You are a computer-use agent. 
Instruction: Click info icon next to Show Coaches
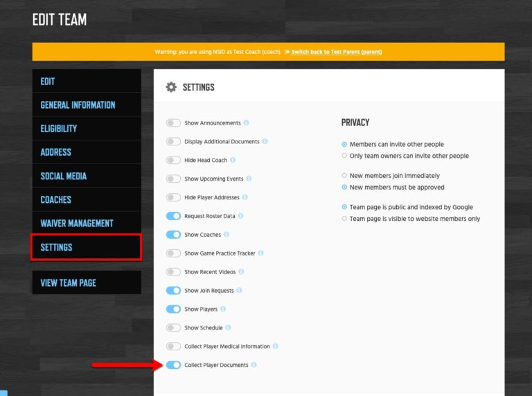[x=227, y=235]
